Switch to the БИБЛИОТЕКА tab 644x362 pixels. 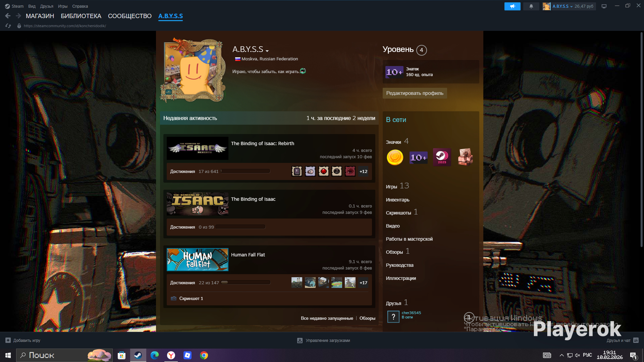pyautogui.click(x=81, y=16)
